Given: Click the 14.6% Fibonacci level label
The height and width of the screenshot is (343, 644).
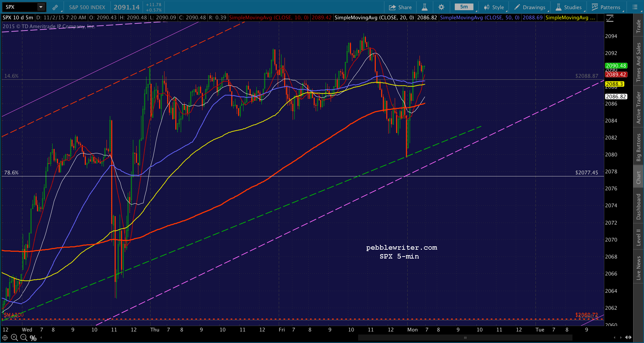Looking at the screenshot, I should click(x=11, y=76).
